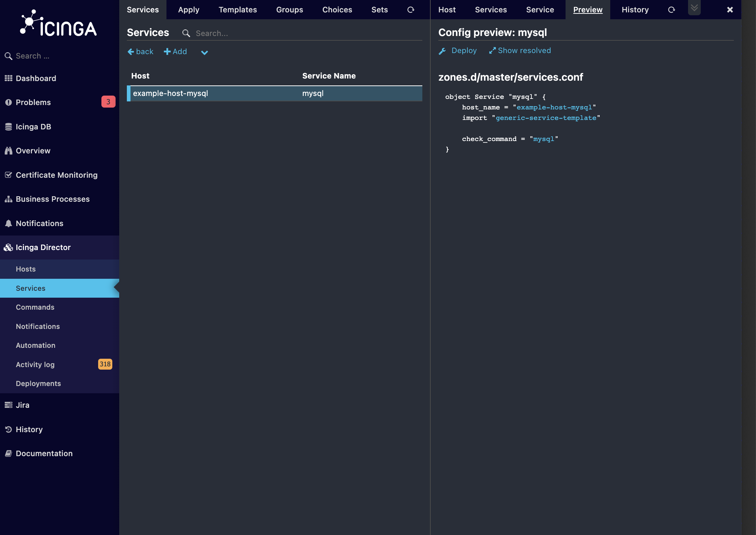The width and height of the screenshot is (756, 535).
Task: Refresh the preview pane with the reload icon
Action: (671, 10)
